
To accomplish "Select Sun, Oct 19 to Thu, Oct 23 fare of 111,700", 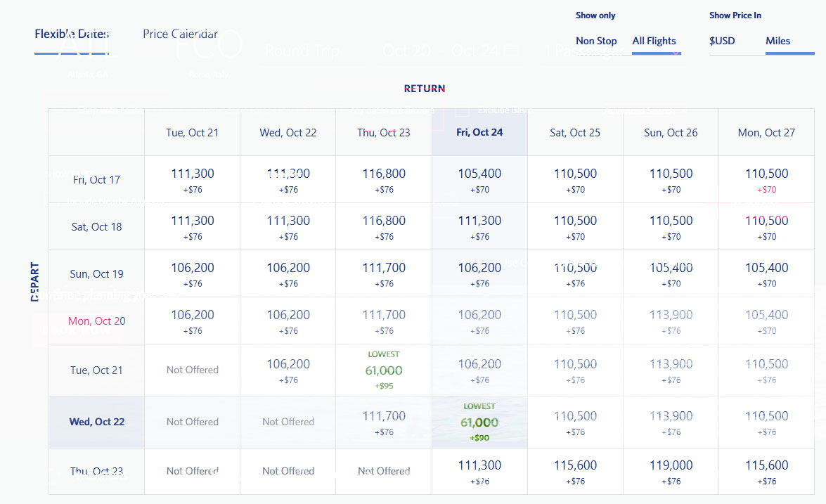I will 384,274.
